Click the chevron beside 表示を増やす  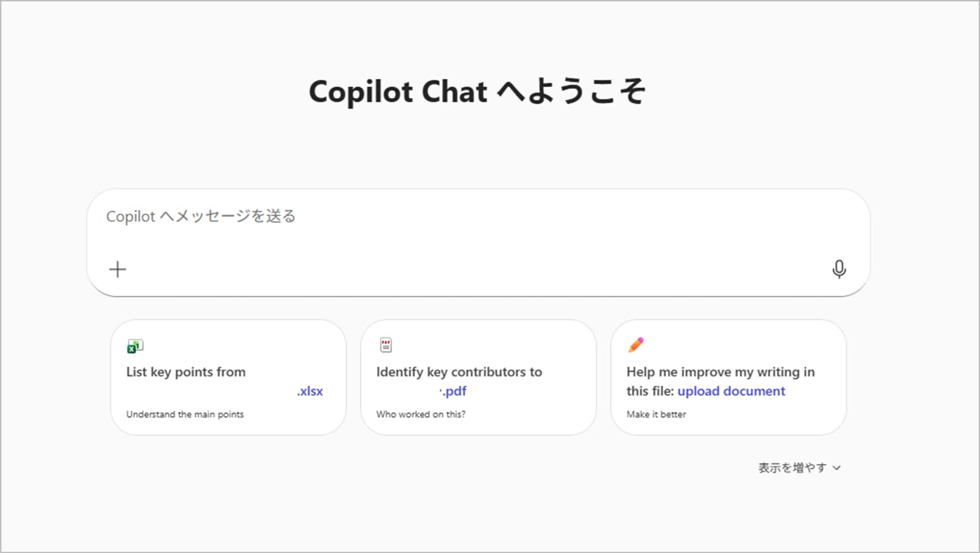pyautogui.click(x=837, y=468)
